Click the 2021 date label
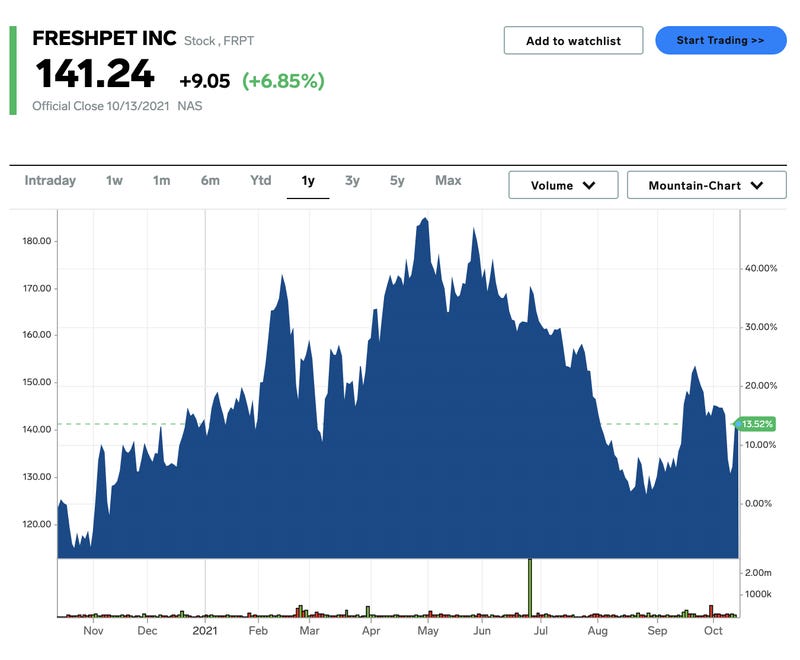Image resolution: width=800 pixels, height=660 pixels. point(205,631)
